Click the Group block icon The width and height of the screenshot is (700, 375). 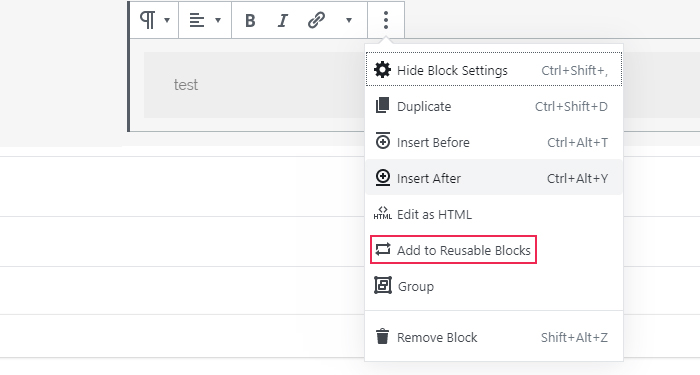383,285
